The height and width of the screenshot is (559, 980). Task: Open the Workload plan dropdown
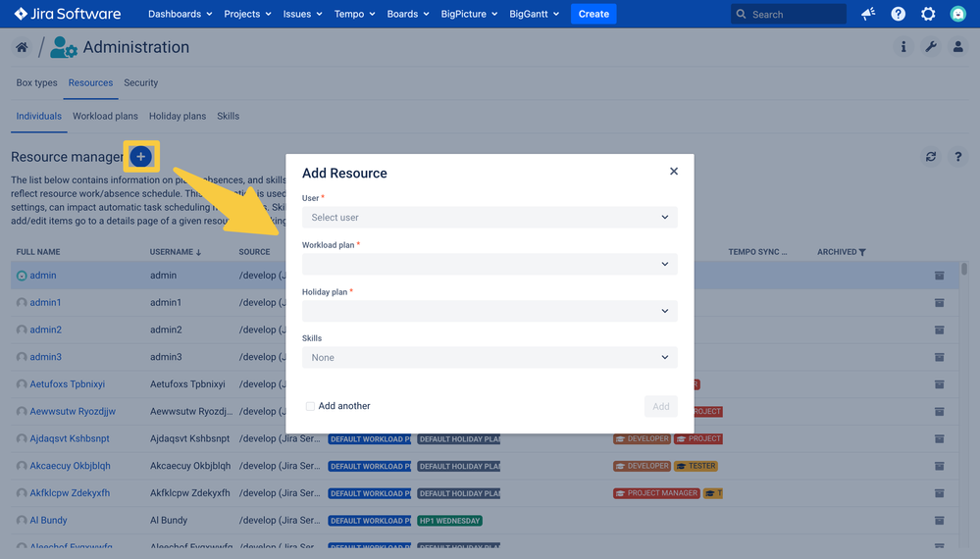tap(490, 264)
